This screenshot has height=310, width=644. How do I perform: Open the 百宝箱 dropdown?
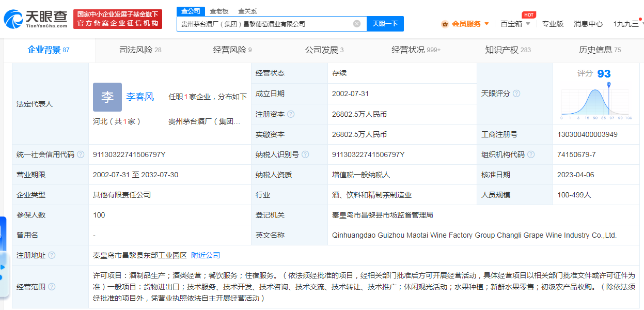[x=515, y=23]
